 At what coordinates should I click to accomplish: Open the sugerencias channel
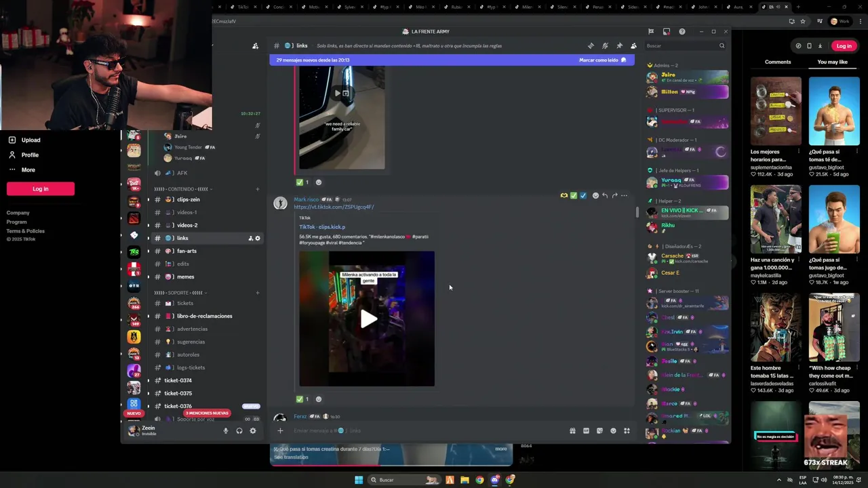click(x=206, y=342)
